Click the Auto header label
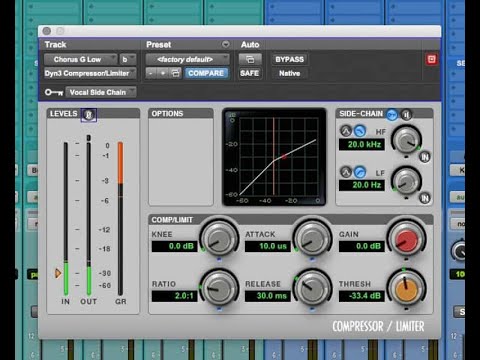The height and width of the screenshot is (360, 480). pyautogui.click(x=250, y=45)
